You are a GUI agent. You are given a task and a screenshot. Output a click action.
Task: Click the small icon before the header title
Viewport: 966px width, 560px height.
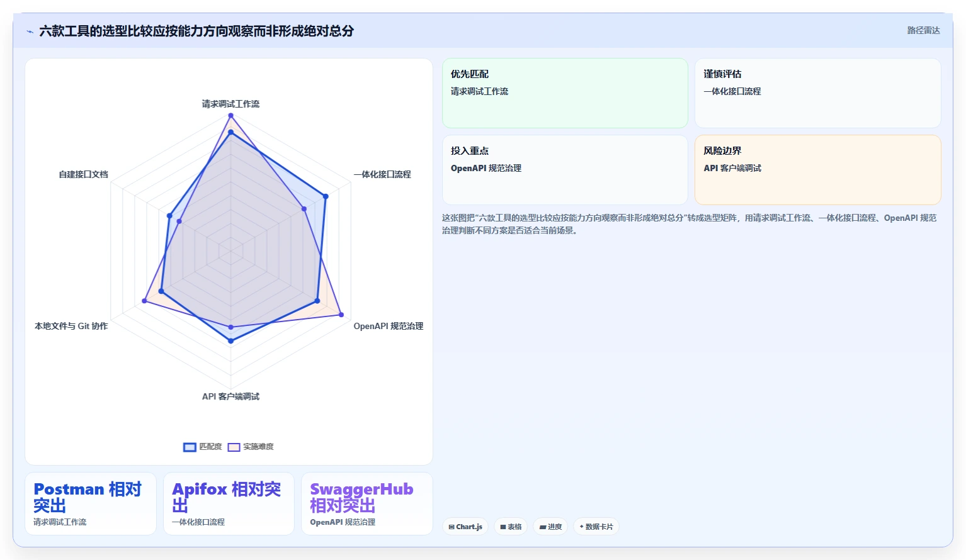click(30, 31)
